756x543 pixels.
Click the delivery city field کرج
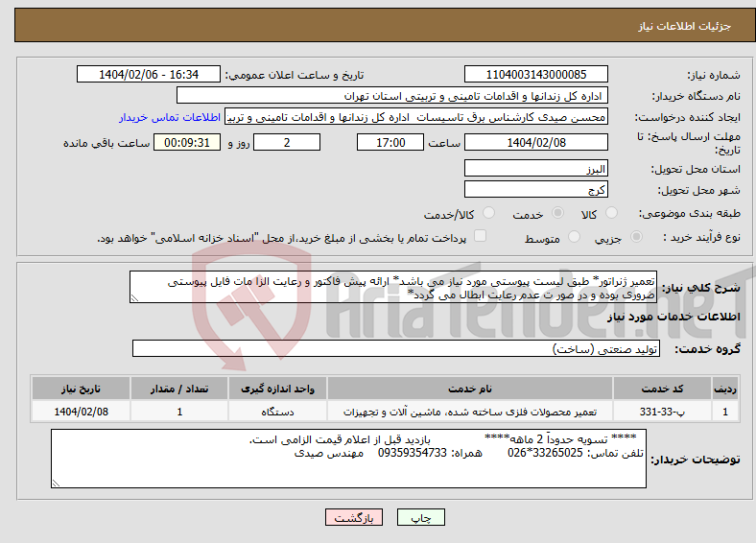[x=535, y=189]
